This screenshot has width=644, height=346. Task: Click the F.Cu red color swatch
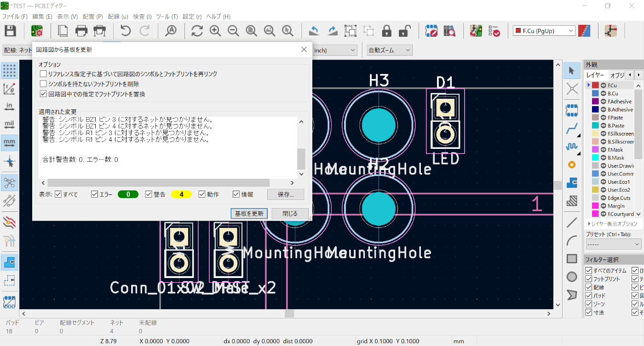(595, 85)
